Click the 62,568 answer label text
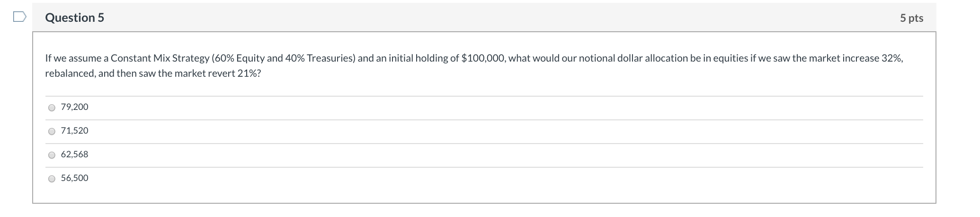This screenshot has width=980, height=217. [x=74, y=154]
